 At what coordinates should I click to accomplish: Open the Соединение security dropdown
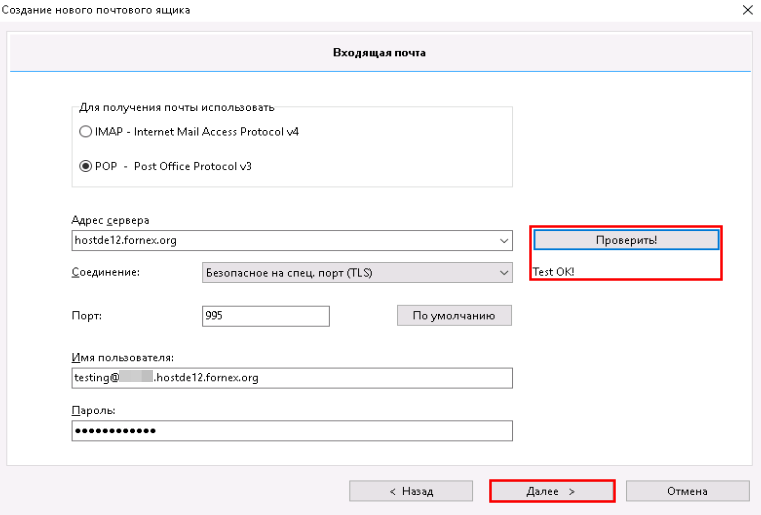(x=357, y=273)
